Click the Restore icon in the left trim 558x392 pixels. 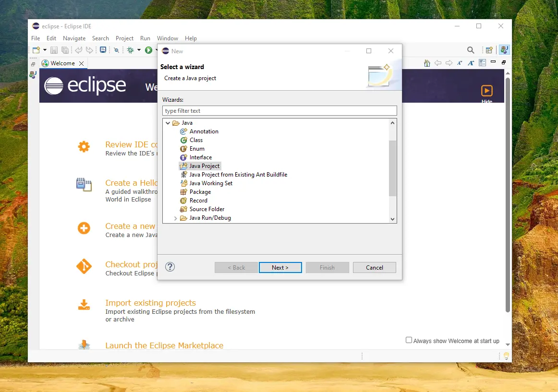tap(33, 64)
